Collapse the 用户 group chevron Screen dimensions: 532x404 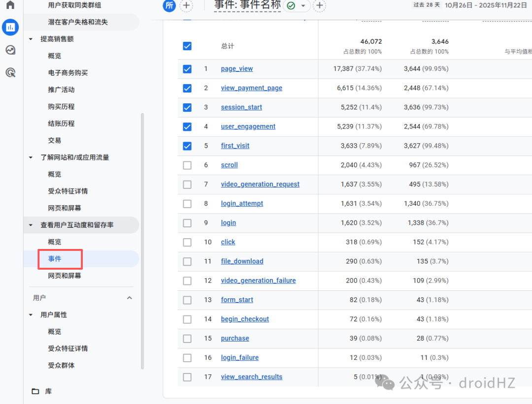tap(129, 298)
